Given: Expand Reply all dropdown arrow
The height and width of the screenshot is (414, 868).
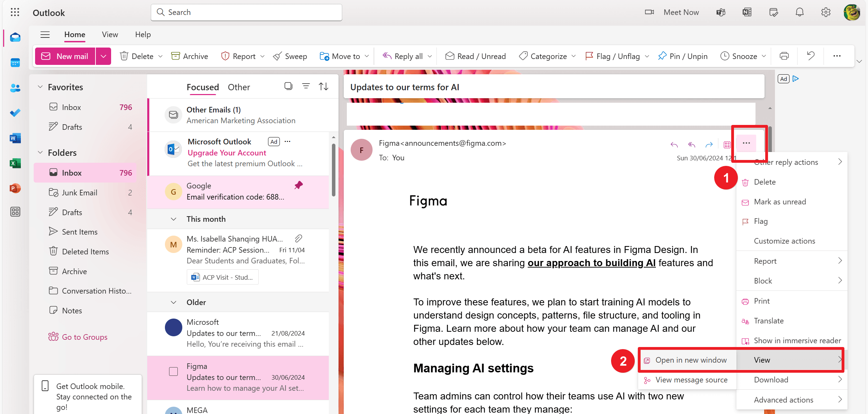Looking at the screenshot, I should 430,56.
